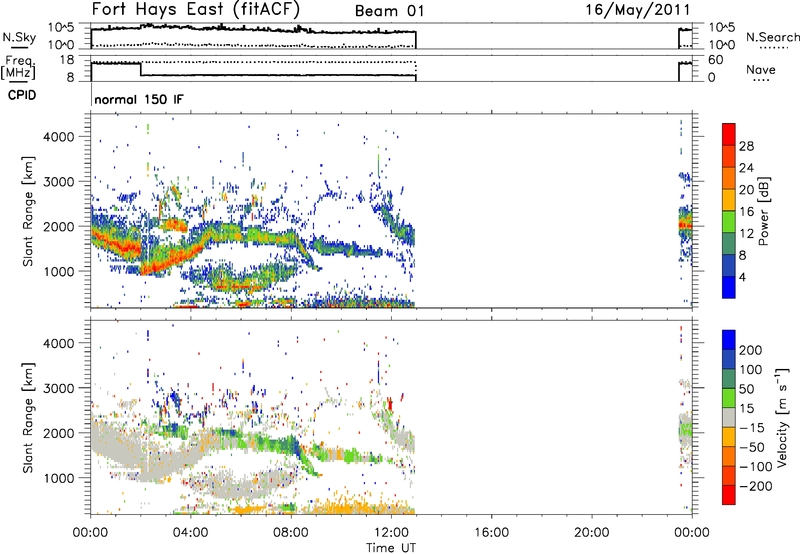Click the '04:00' time tick label
This screenshot has width=800, height=554.
[190, 533]
